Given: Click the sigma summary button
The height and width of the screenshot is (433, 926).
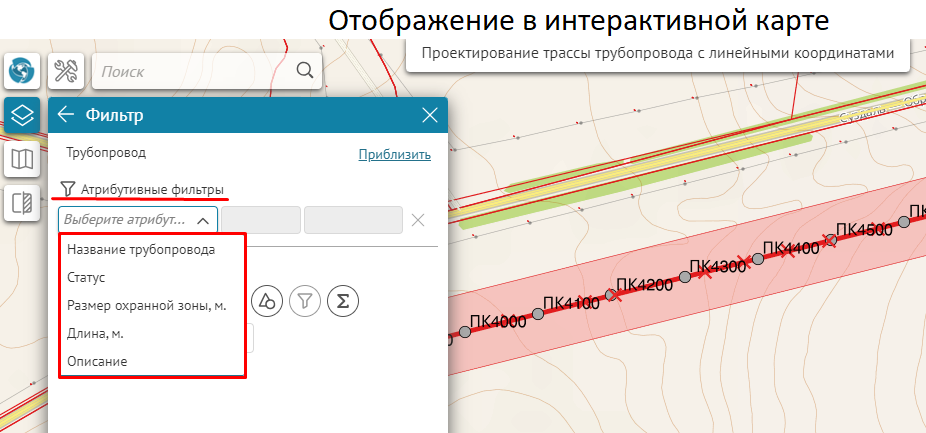Looking at the screenshot, I should [x=342, y=300].
